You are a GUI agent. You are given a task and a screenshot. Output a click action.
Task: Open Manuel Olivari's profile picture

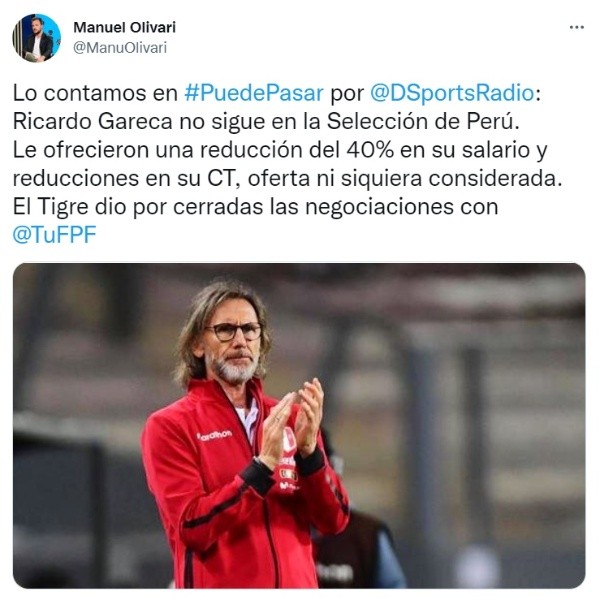[x=37, y=38]
